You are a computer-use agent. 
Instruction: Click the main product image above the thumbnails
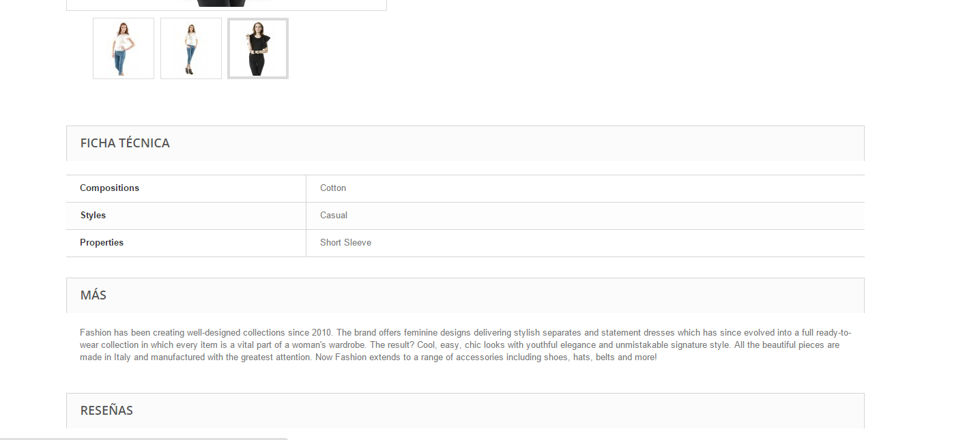[x=226, y=4]
